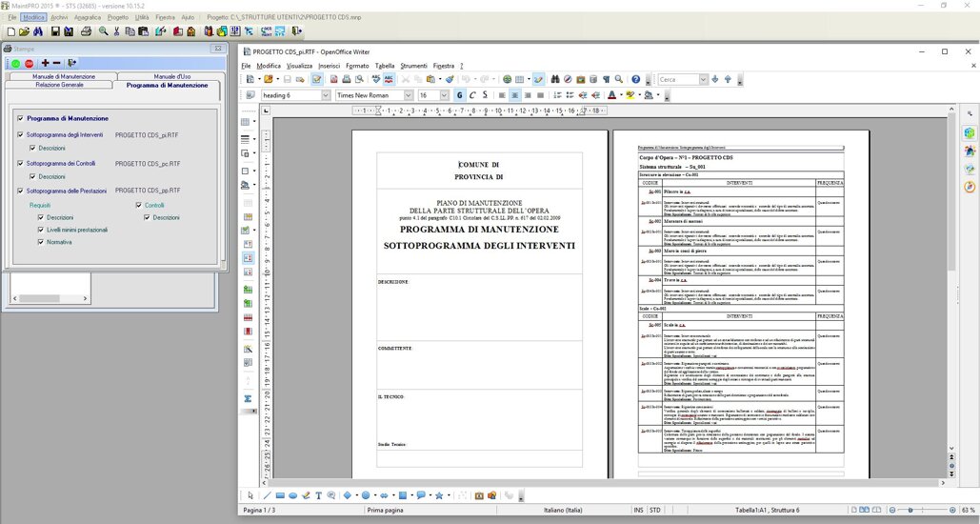Open the Tabella menu in Writer
Image resolution: width=980 pixels, height=524 pixels.
pos(384,66)
